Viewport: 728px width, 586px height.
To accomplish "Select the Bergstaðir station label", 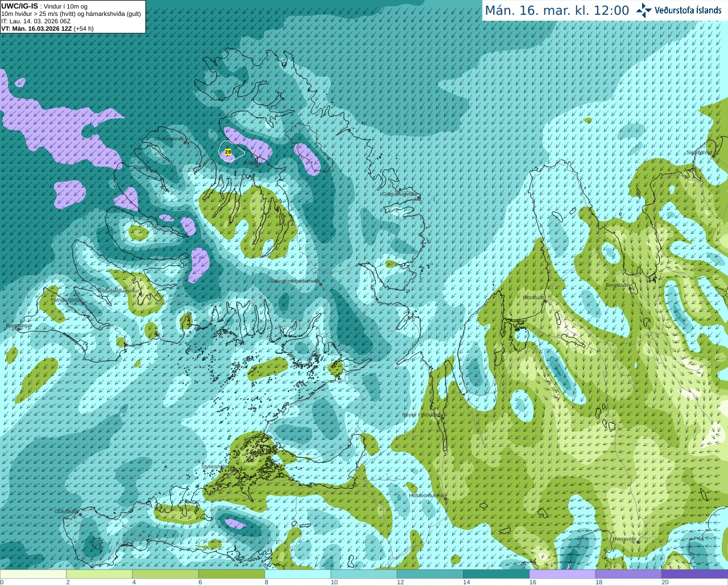I will point(617,285).
